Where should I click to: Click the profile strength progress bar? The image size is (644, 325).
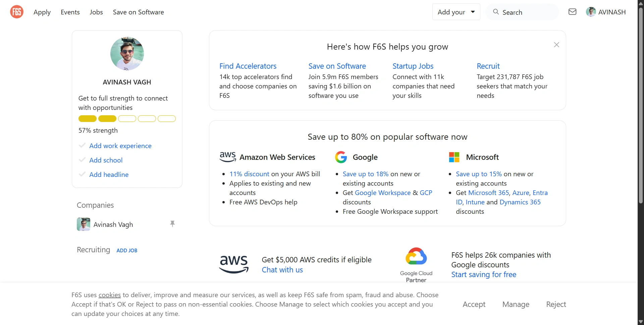127,119
